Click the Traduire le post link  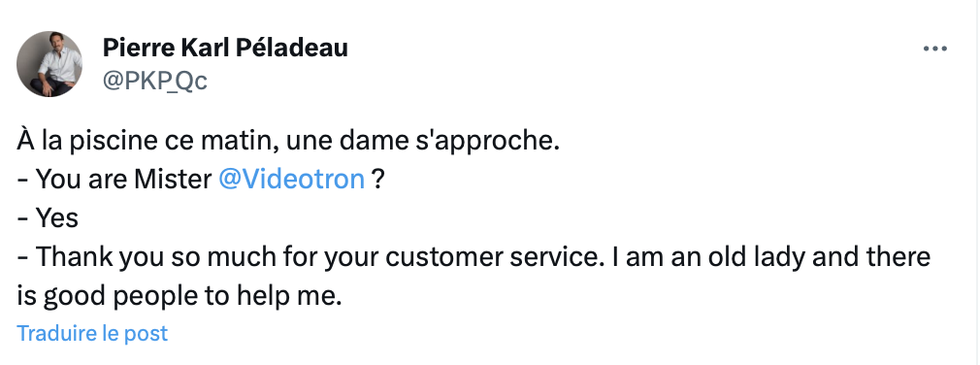92,333
